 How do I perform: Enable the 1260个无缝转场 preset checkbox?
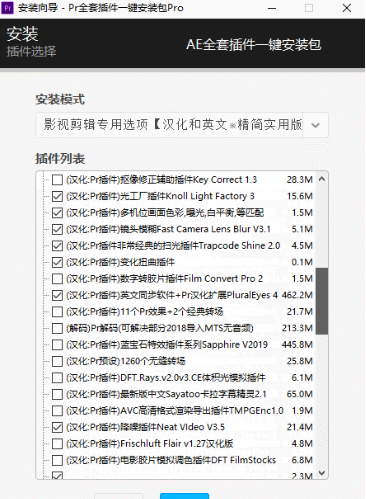57,361
